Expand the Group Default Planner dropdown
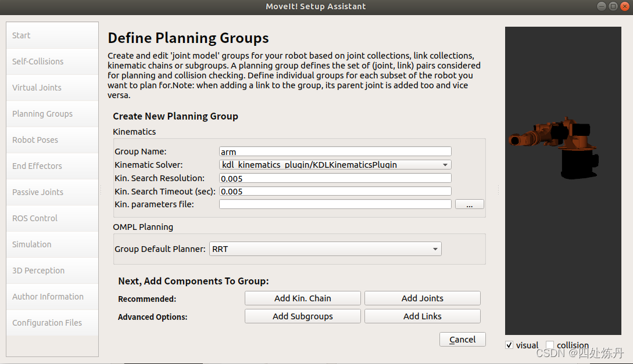Image resolution: width=633 pixels, height=364 pixels. click(x=325, y=249)
